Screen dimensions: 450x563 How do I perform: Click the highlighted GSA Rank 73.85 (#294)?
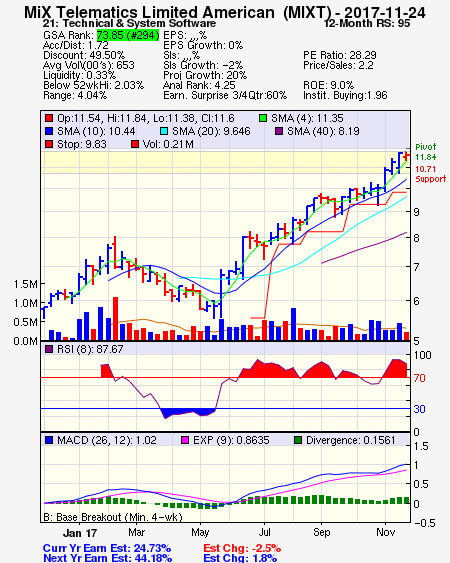pyautogui.click(x=128, y=35)
